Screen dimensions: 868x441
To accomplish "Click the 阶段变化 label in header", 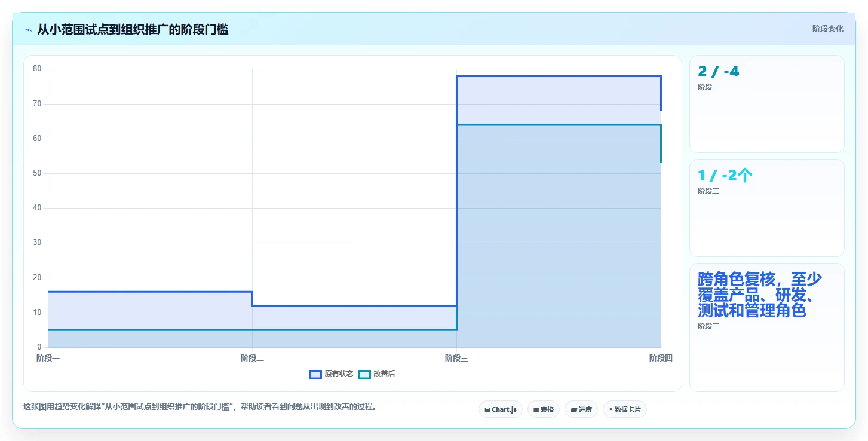I will tap(828, 29).
